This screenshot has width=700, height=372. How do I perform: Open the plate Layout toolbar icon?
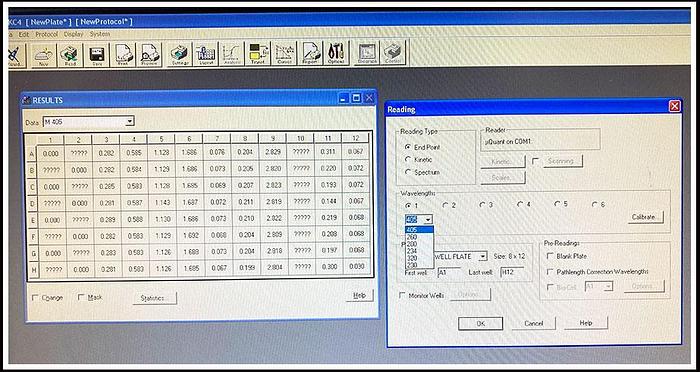click(205, 54)
